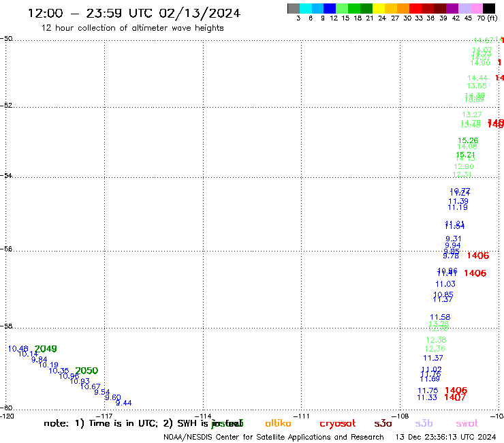Click the red time label '1407'
Image resolution: width=504 pixels, height=443 pixels.
pos(455,397)
